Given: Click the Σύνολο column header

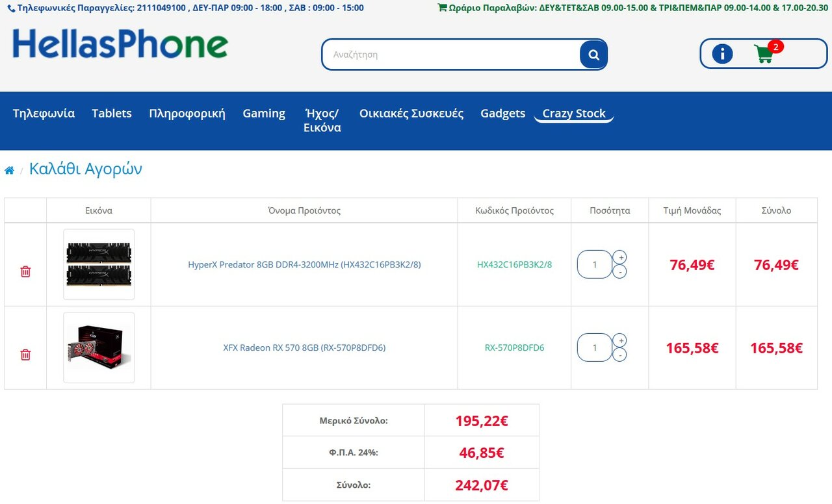Looking at the screenshot, I should click(776, 210).
